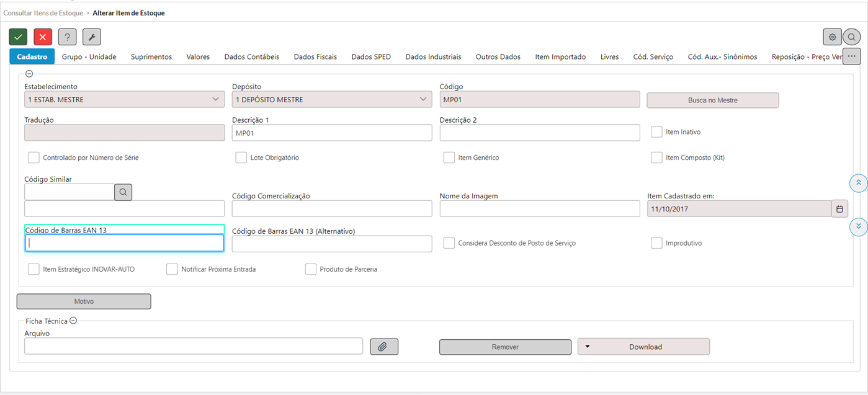Viewport: 868px width, 395px height.
Task: Click the Remover button
Action: click(505, 347)
